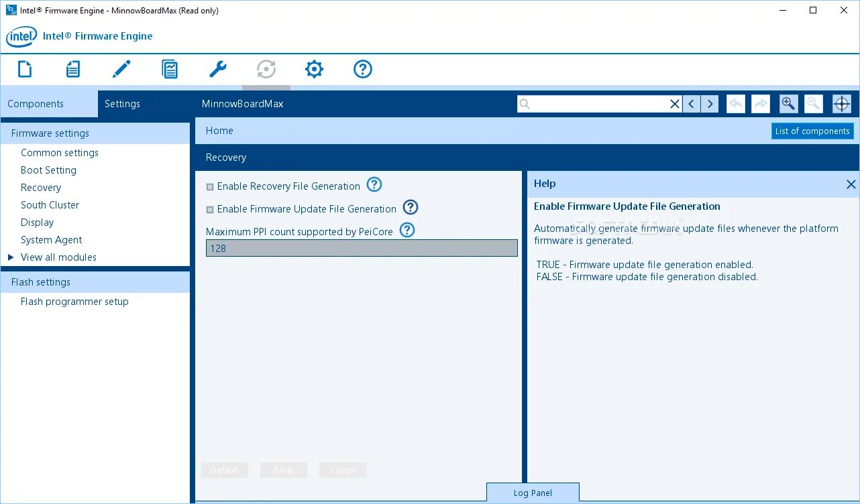860x504 pixels.
Task: Go to previous search result arrow
Action: 692,104
